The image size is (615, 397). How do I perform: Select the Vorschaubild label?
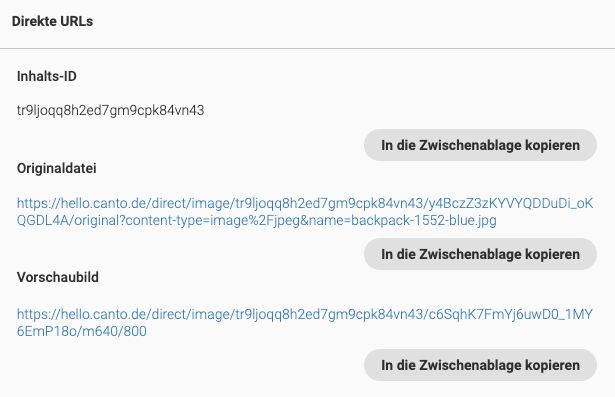pos(58,277)
